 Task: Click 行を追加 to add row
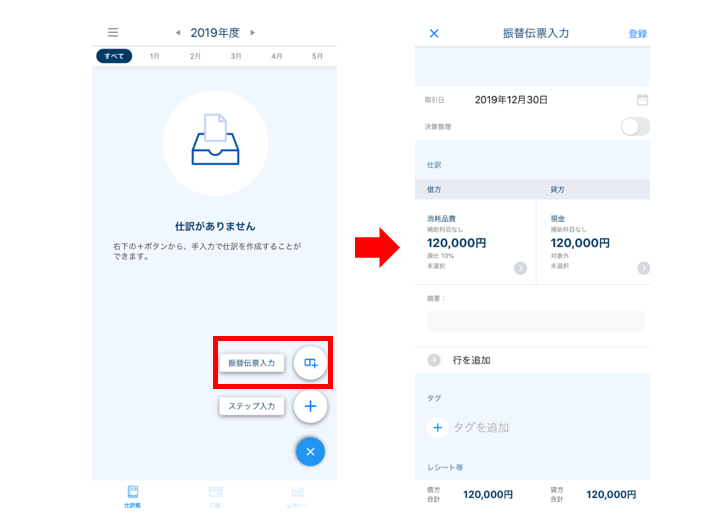point(470,360)
